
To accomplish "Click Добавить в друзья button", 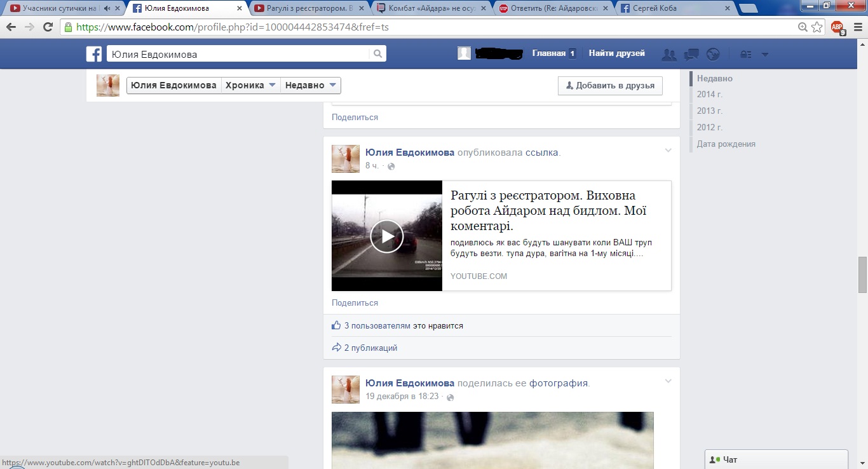I will click(x=610, y=85).
